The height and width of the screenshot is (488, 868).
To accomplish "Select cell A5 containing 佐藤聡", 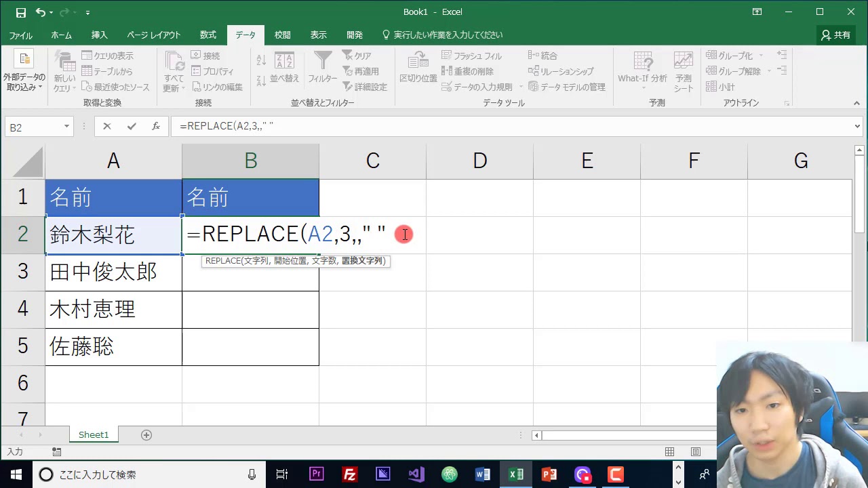I will click(x=113, y=347).
